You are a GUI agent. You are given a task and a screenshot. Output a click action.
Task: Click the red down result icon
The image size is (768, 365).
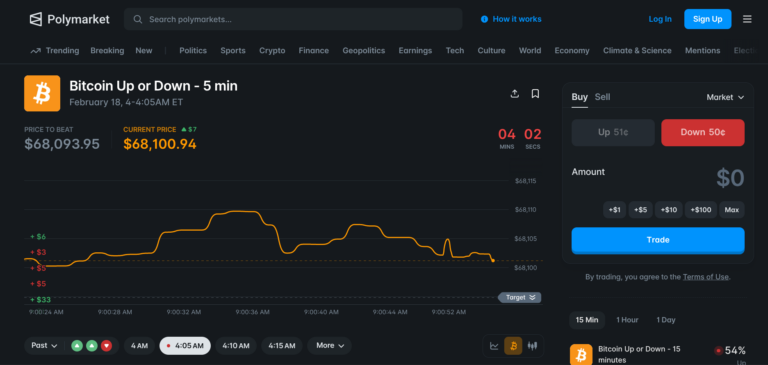(x=106, y=346)
